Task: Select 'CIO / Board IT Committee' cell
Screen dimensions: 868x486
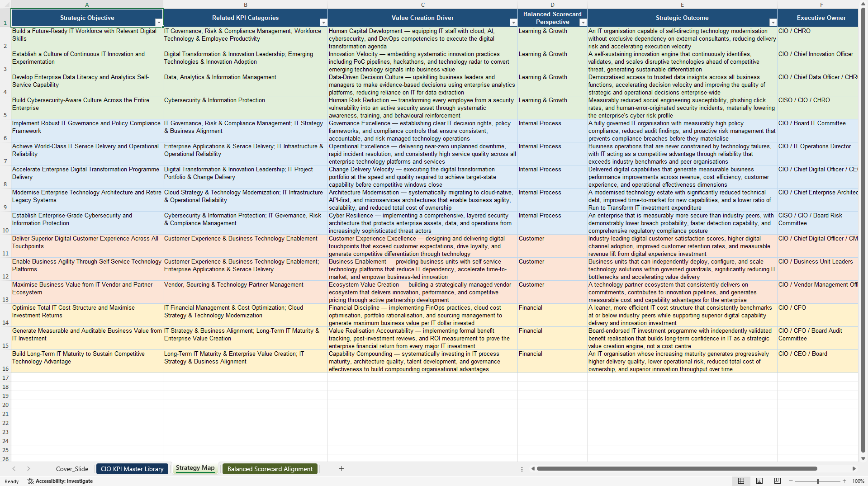Action: 818,131
